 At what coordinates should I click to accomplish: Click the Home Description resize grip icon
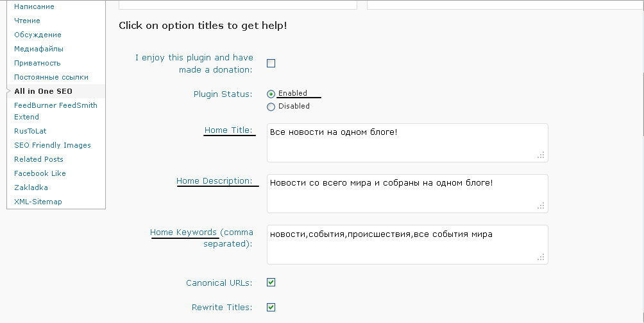tap(541, 205)
